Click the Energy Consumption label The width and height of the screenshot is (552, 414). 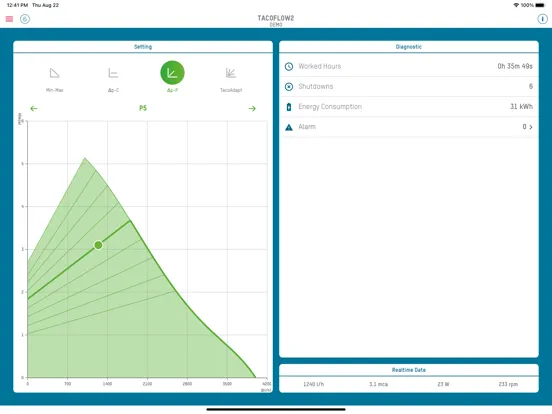click(330, 107)
